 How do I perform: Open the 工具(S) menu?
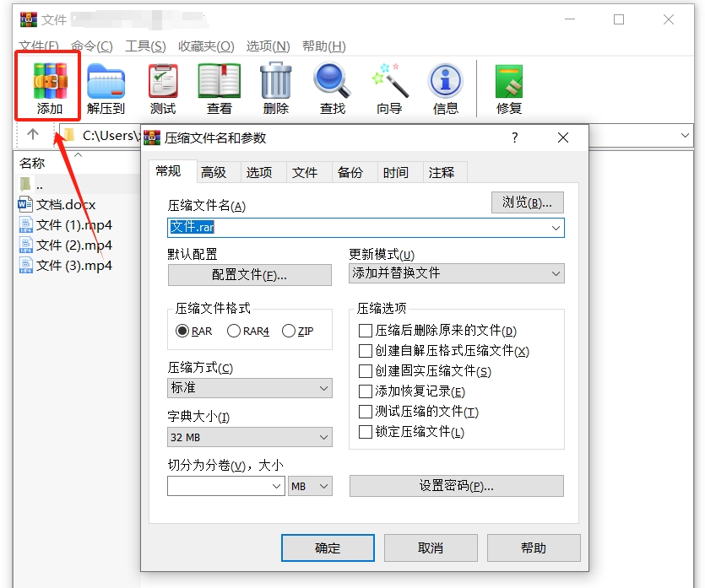click(x=146, y=46)
